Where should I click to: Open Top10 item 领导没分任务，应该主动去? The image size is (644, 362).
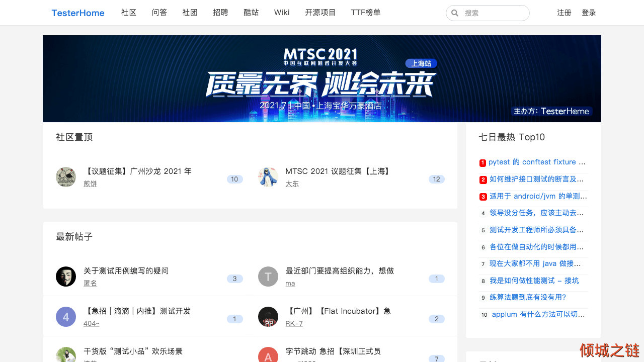(537, 213)
